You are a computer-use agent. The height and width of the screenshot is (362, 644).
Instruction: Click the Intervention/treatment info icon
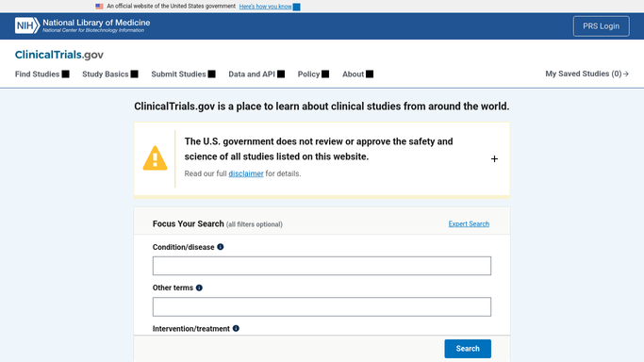pos(236,328)
